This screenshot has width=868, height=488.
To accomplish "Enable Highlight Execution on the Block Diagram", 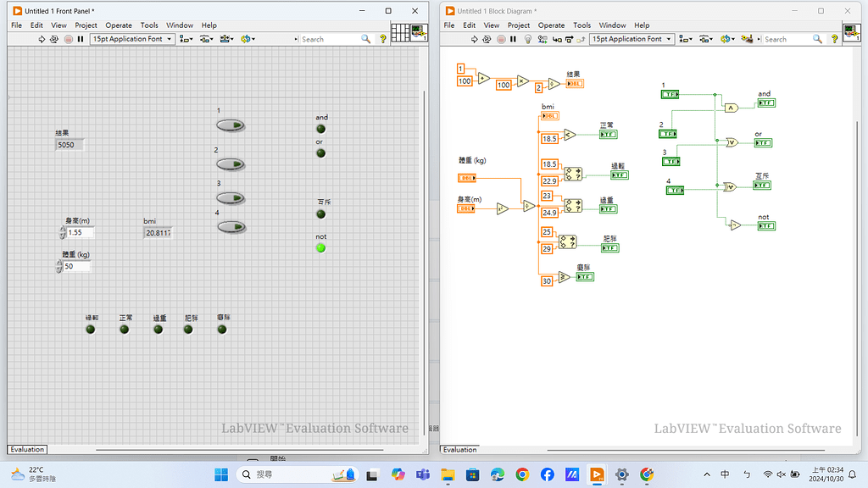I will point(526,39).
